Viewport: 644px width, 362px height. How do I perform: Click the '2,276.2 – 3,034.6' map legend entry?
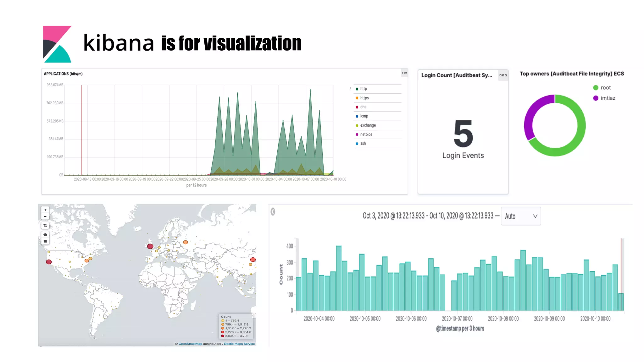tap(236, 332)
